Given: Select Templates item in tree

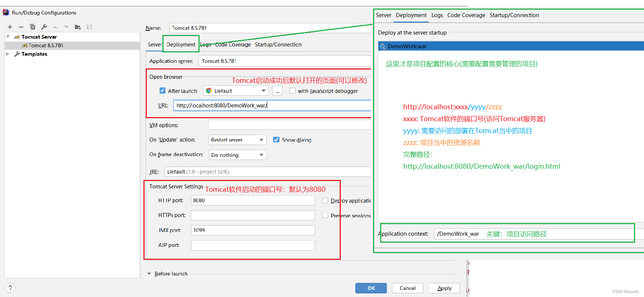Looking at the screenshot, I should pyautogui.click(x=34, y=54).
